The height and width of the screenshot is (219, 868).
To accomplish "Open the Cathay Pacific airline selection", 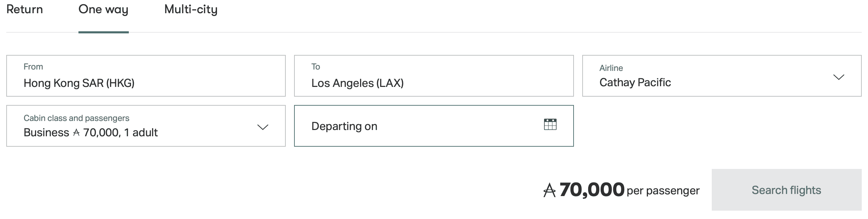I will tap(635, 82).
